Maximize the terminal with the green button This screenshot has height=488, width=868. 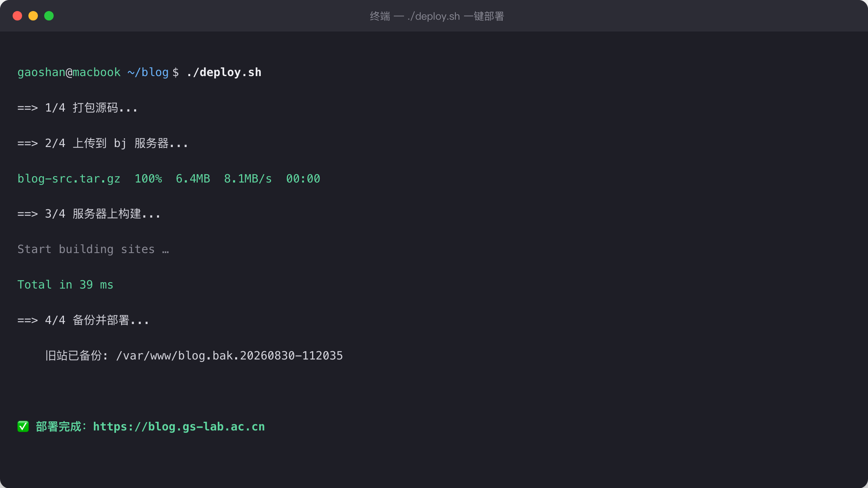49,16
